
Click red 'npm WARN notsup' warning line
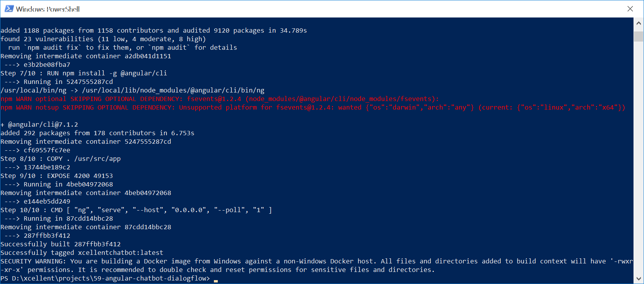(313, 108)
